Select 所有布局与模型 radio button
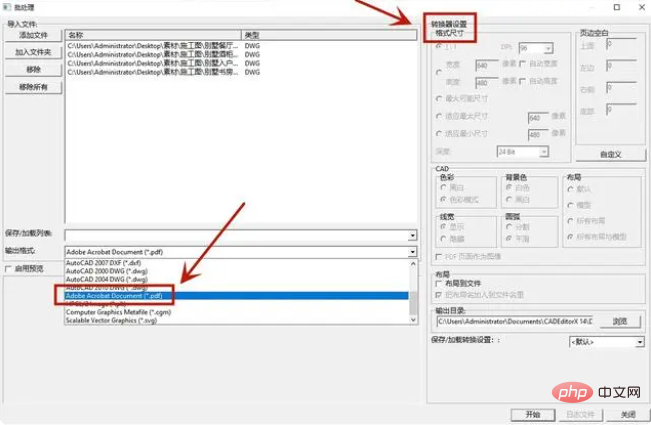Image resolution: width=651 pixels, height=425 pixels. coord(570,237)
